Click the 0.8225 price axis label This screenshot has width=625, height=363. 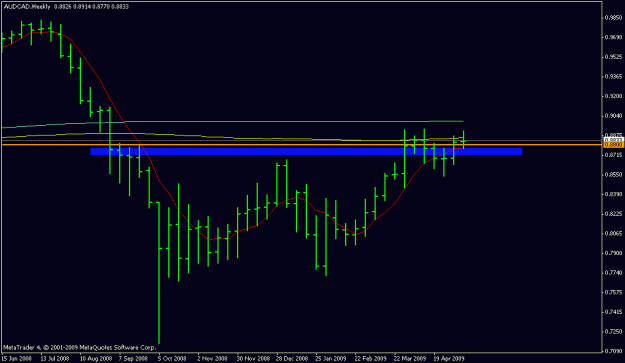click(x=613, y=214)
